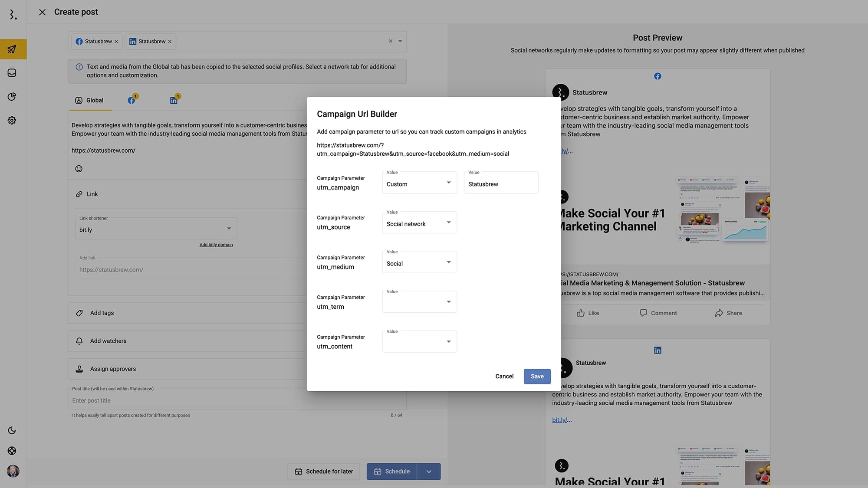Open the Link shortener bit.ly dropdown
868x488 pixels.
156,229
